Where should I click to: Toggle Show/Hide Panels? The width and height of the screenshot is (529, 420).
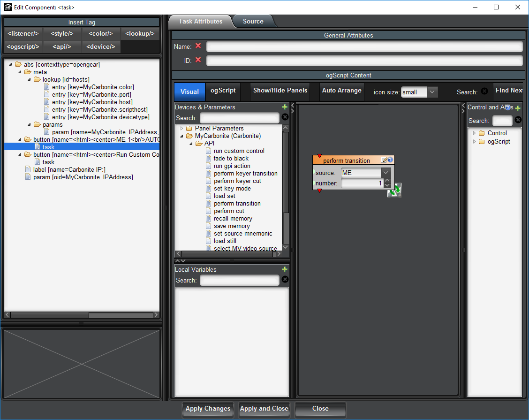point(280,91)
